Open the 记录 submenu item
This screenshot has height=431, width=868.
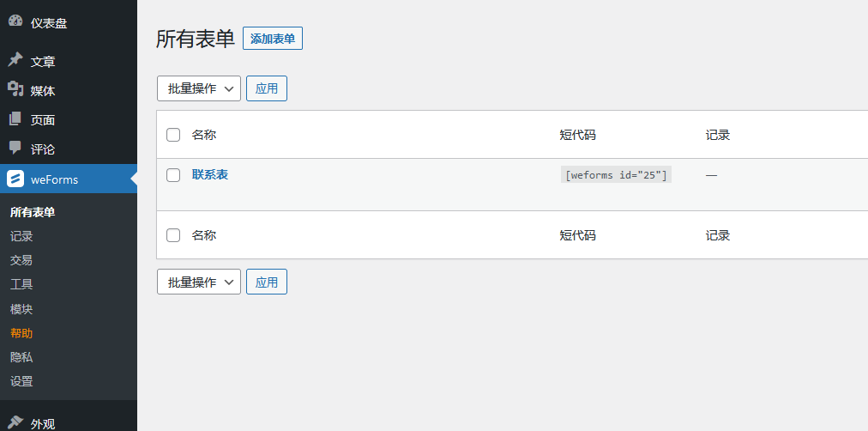[21, 237]
